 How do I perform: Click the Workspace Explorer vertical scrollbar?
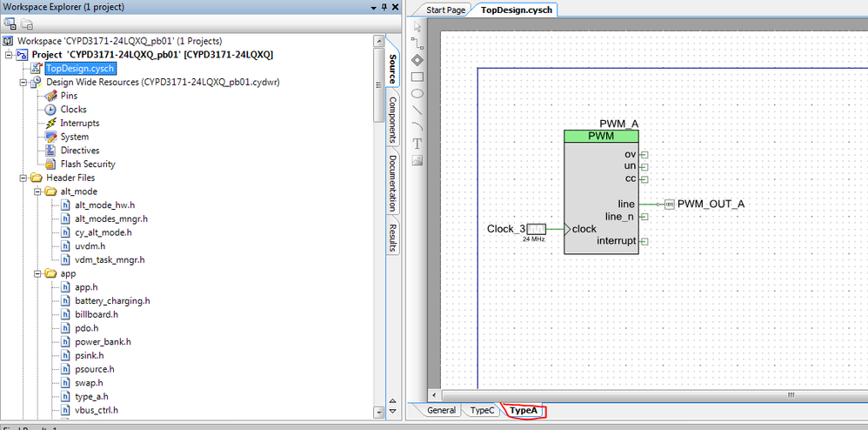pyautogui.click(x=377, y=218)
